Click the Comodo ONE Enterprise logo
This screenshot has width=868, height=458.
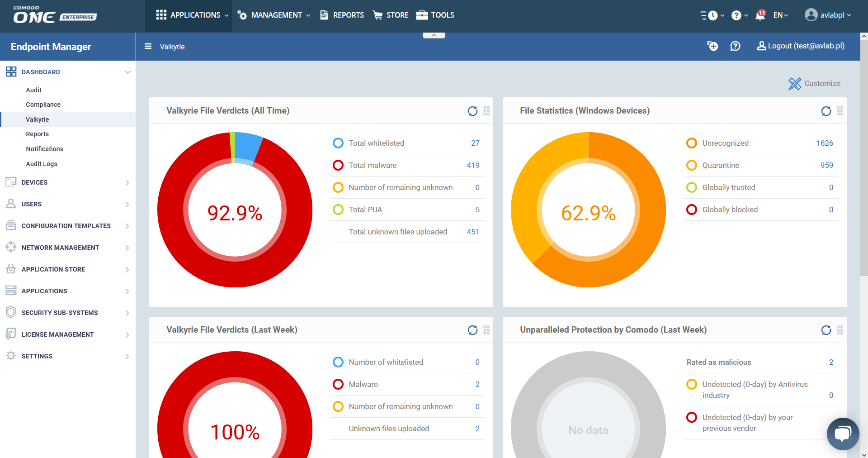(55, 15)
